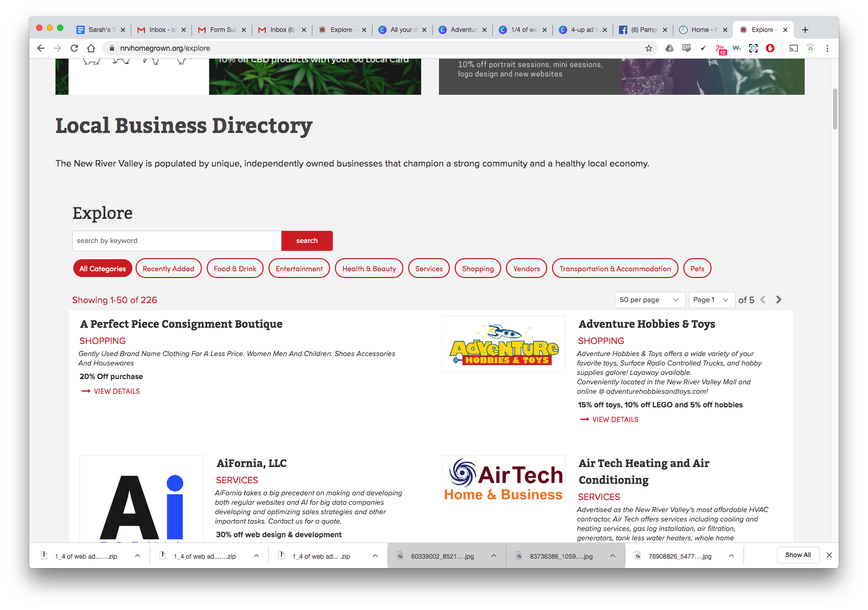Image resolution: width=868 pixels, height=610 pixels.
Task: Open the Chrome profile avatar
Action: pos(810,48)
